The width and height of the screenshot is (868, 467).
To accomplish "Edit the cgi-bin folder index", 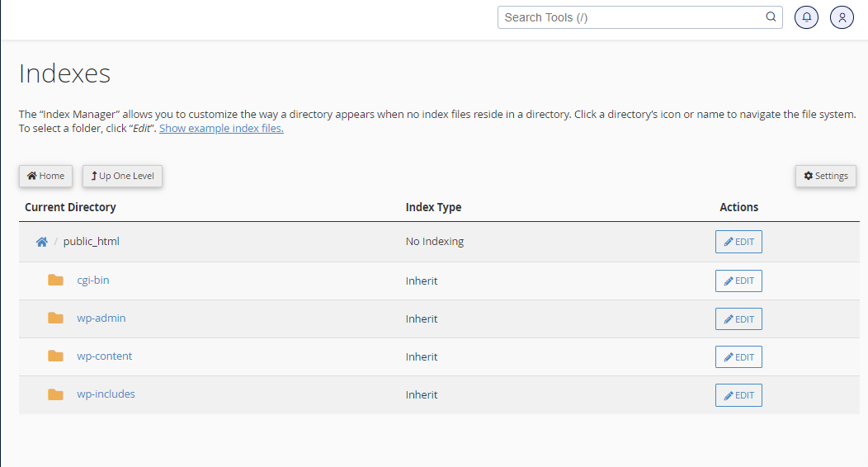I will [738, 281].
